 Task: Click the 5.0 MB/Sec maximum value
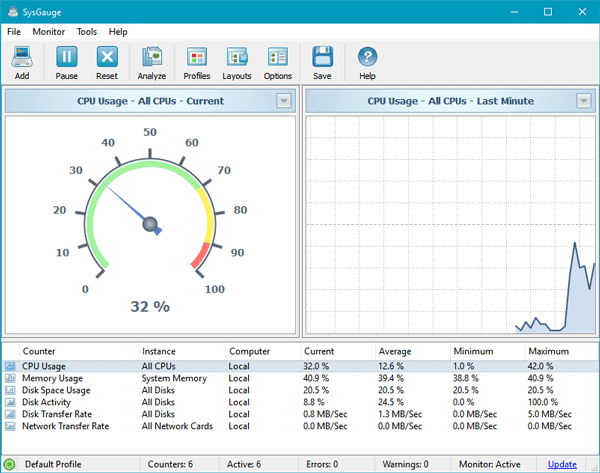[549, 414]
